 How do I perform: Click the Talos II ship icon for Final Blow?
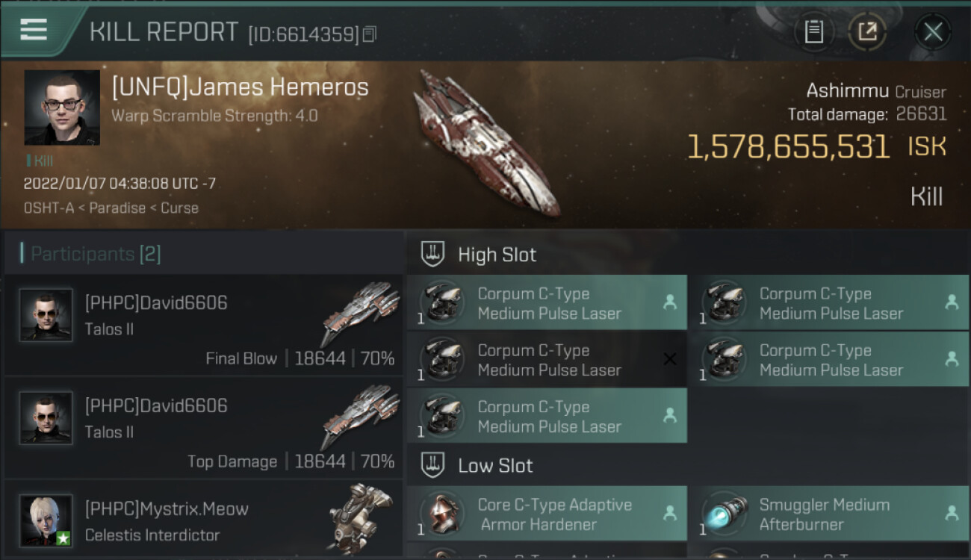360,312
